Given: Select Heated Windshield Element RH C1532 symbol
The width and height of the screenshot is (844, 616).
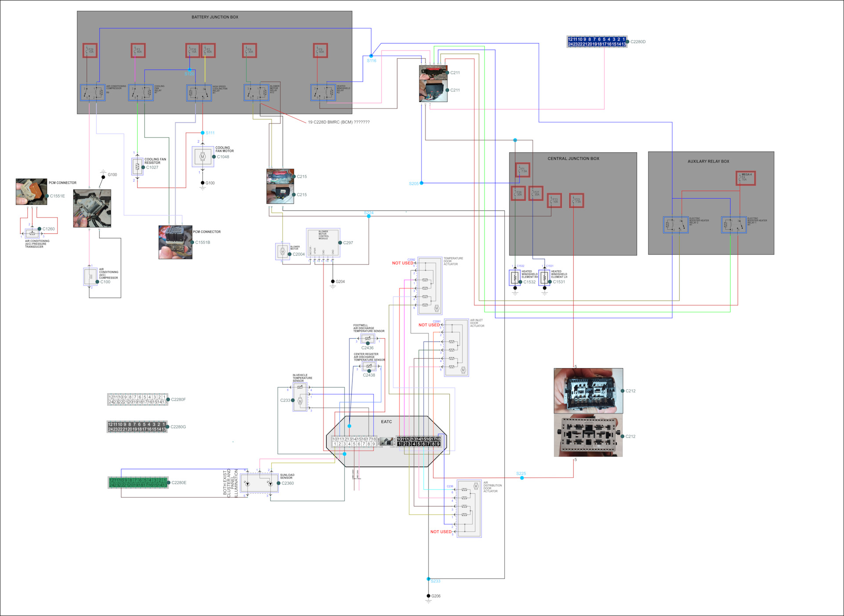Looking at the screenshot, I should (515, 277).
